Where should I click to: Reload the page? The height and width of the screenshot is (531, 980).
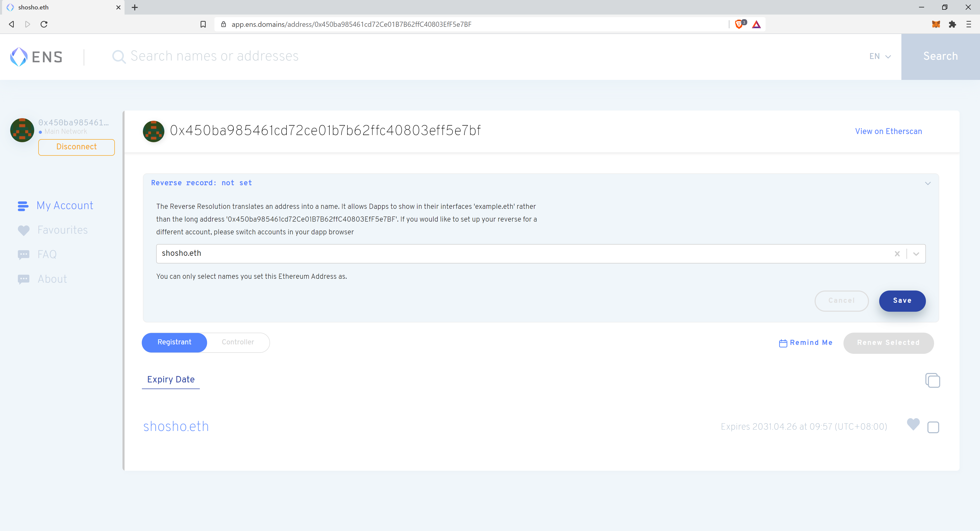tap(44, 24)
